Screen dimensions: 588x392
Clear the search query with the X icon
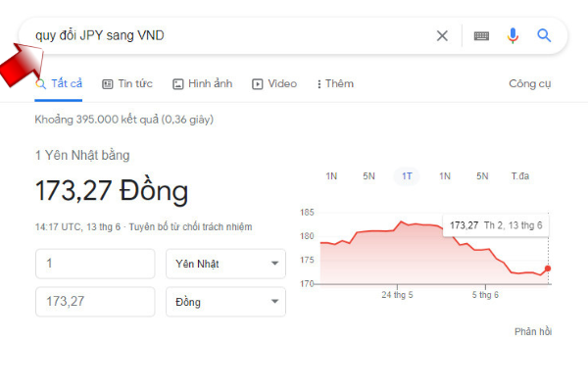pyautogui.click(x=442, y=36)
